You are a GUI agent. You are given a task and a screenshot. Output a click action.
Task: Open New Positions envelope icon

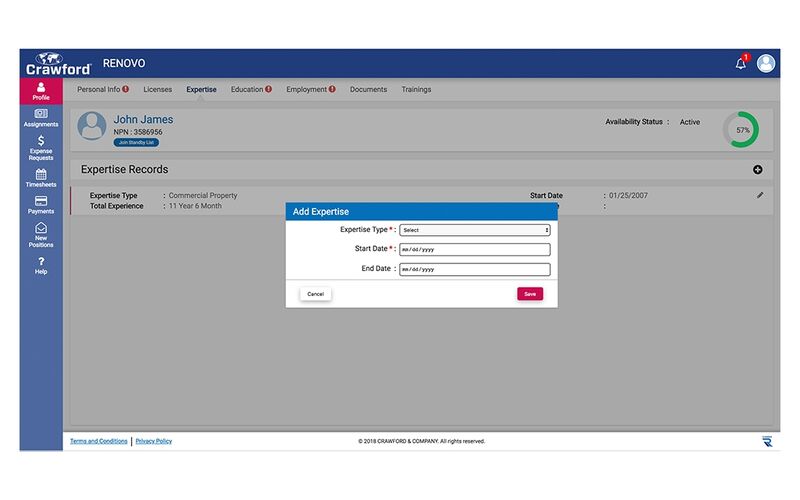click(x=41, y=230)
